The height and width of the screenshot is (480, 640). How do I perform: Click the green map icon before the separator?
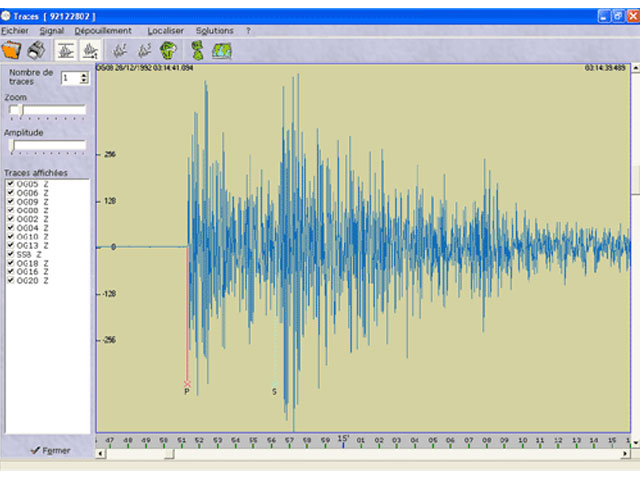(x=168, y=50)
